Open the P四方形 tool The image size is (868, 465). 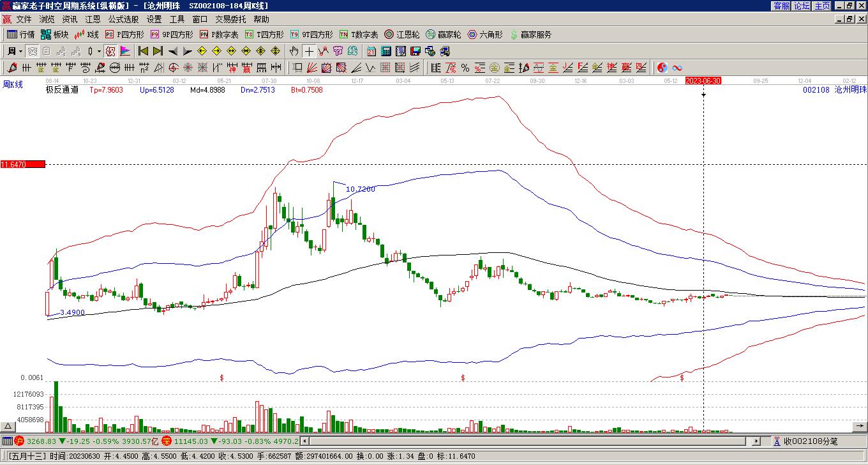(124, 34)
